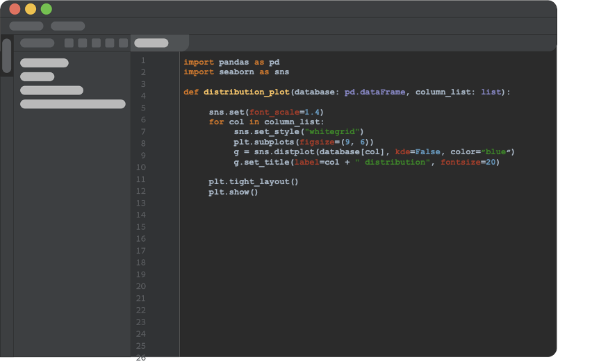The height and width of the screenshot is (364, 592).
Task: Select the highlighted white editor tab
Action: tap(151, 43)
